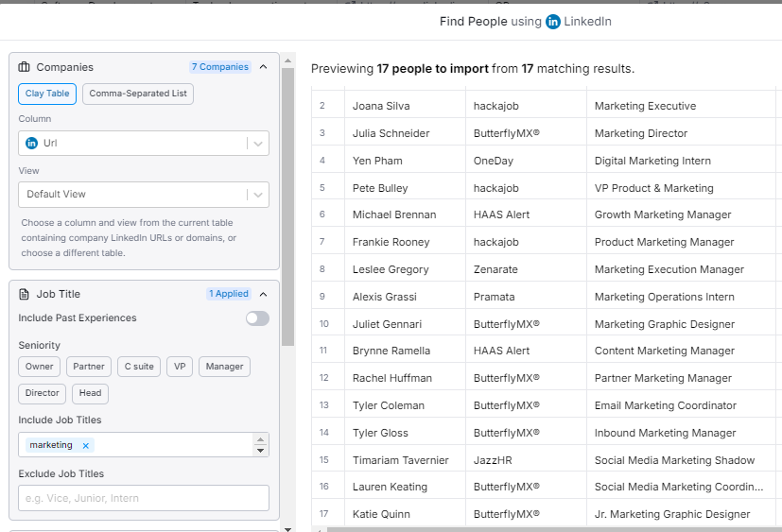Click the Exclude Job Titles input field
Screen dimensions: 782x532
coord(144,498)
